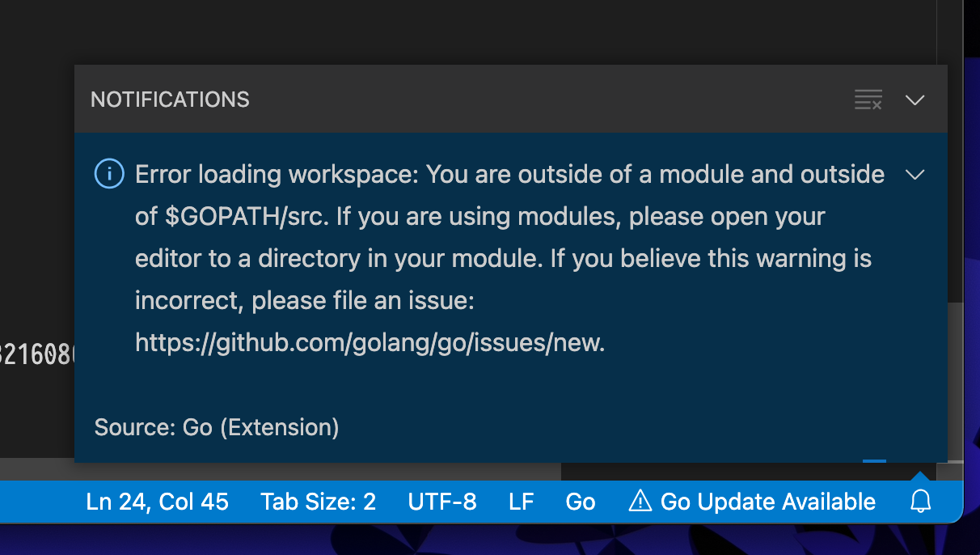Screen dimensions: 980x555
Task: Open Go to Line via Ln 24, Col 45
Action: click(x=157, y=502)
